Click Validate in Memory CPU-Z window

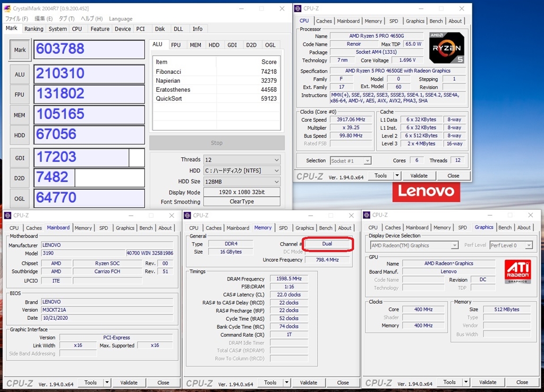[x=309, y=382]
